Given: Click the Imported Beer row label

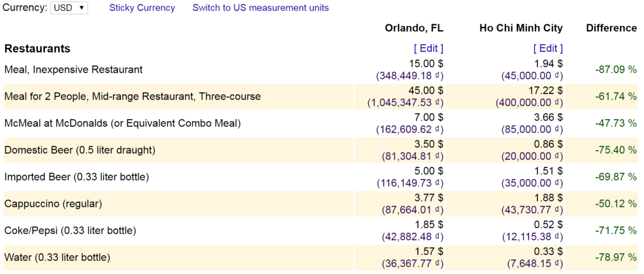Looking at the screenshot, I should tap(76, 177).
